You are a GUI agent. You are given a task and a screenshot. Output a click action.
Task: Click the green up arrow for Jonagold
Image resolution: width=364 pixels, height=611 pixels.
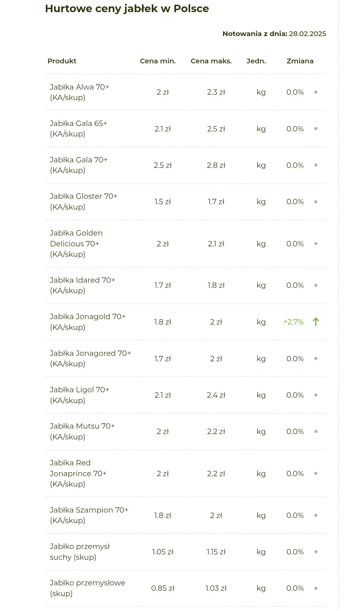click(x=315, y=322)
